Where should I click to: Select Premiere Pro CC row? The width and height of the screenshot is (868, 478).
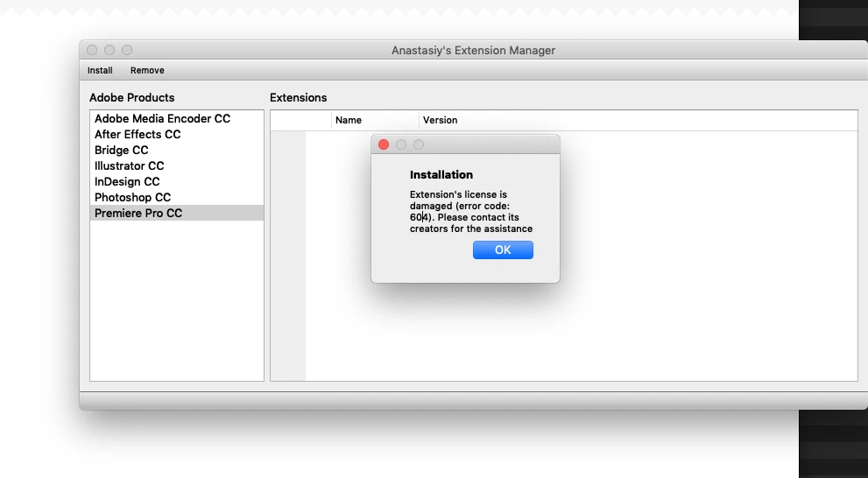pos(177,213)
